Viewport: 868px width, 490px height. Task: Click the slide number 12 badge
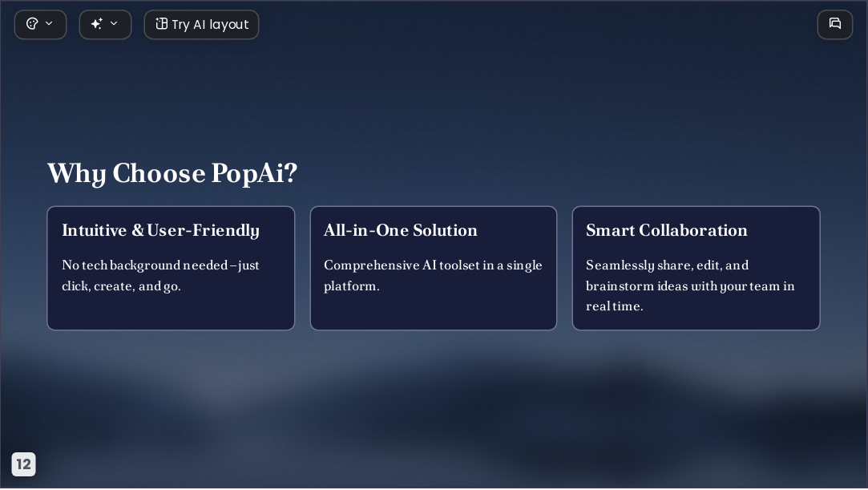[x=24, y=464]
